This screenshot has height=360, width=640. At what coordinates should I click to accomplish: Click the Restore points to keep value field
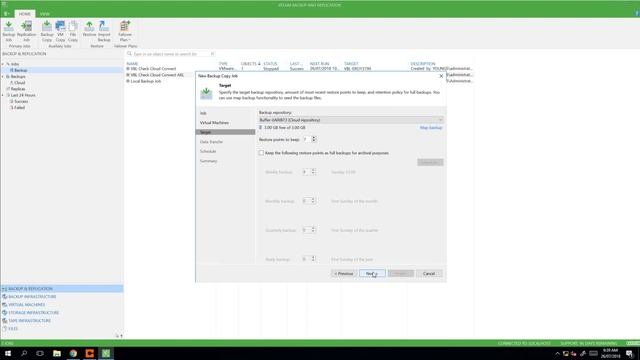tap(307, 140)
